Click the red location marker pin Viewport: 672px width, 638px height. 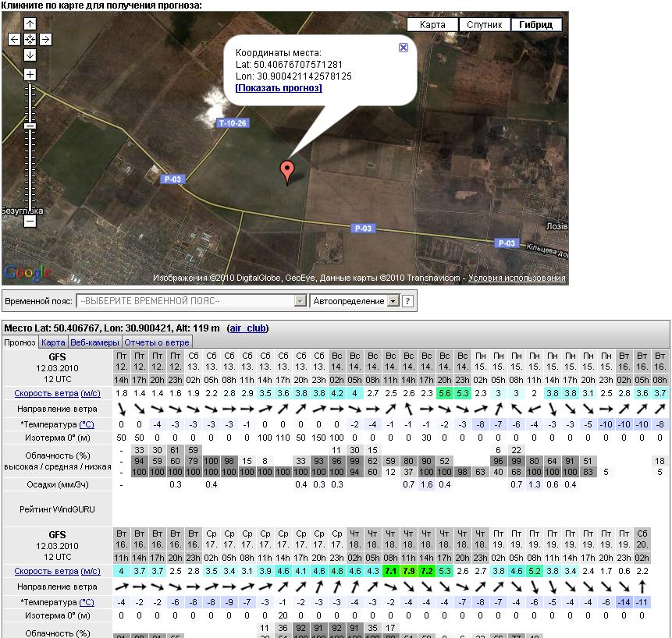tap(287, 169)
